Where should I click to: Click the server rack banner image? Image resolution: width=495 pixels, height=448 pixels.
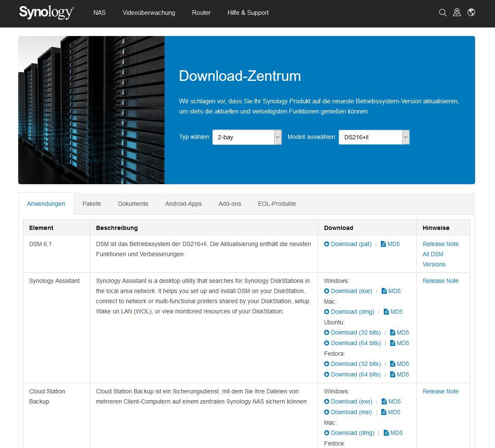91,110
